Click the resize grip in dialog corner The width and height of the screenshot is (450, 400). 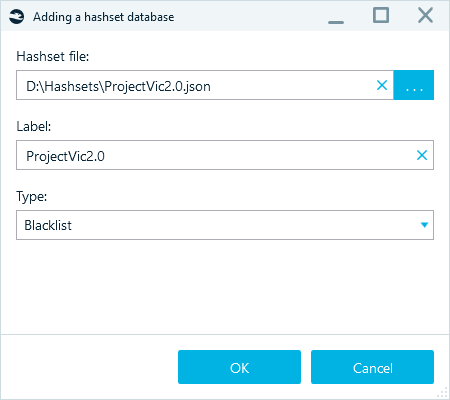(x=443, y=393)
